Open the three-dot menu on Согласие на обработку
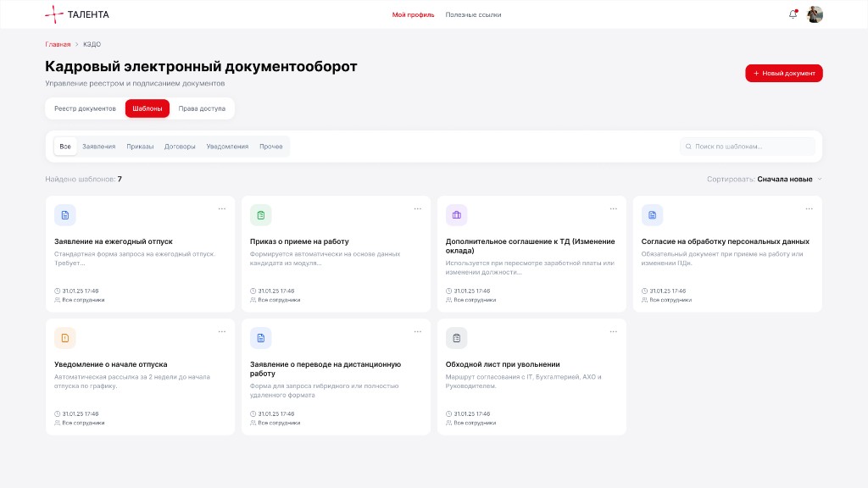868x488 pixels. tap(810, 208)
